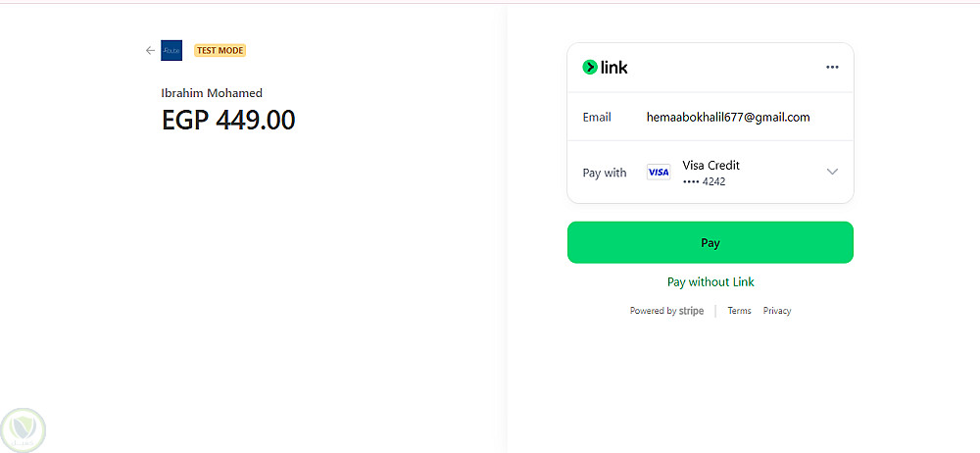The width and height of the screenshot is (980, 453).
Task: Click the TEST MODE badge
Action: coord(220,50)
